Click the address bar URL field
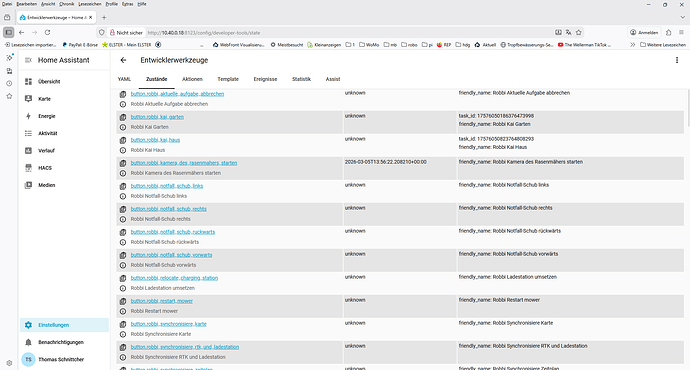 (x=348, y=33)
